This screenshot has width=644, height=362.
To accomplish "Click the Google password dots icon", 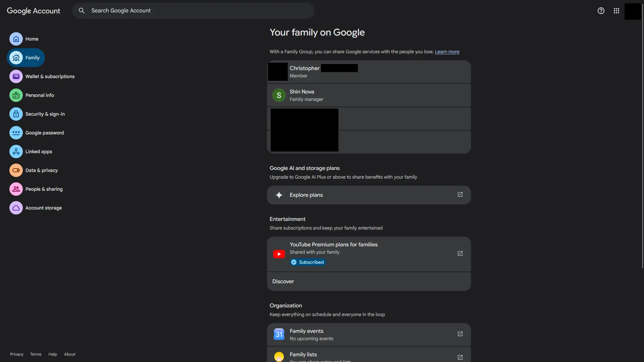I will click(x=16, y=133).
